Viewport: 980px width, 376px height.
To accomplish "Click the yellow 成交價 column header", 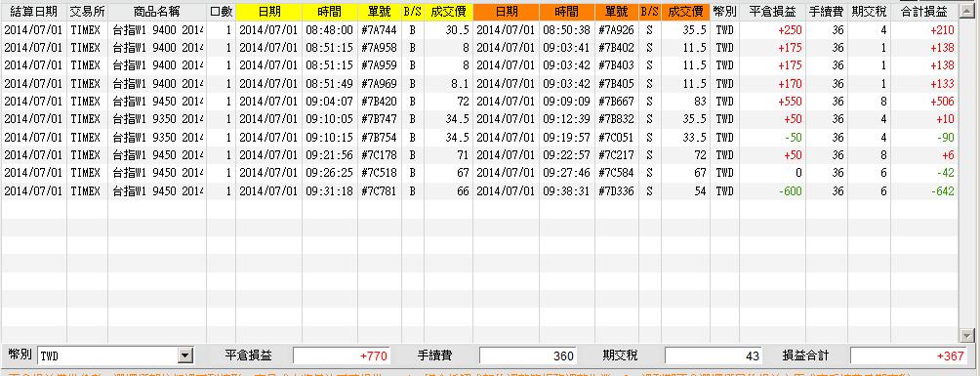I will coord(448,12).
